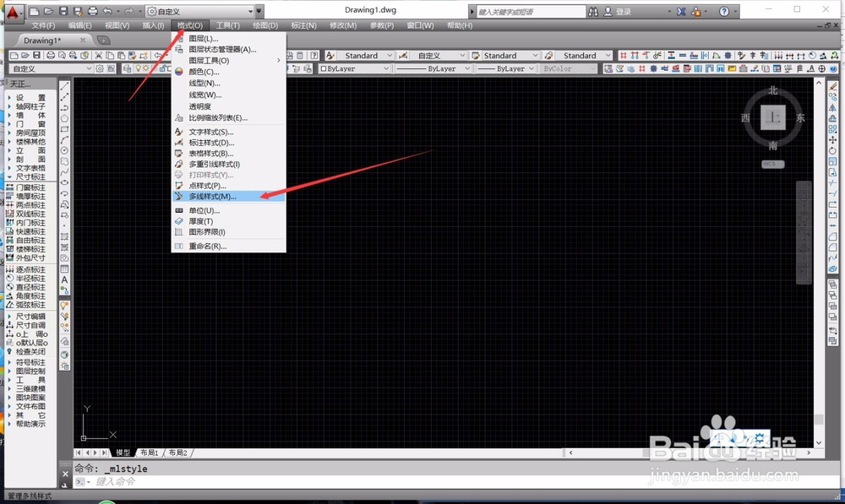
Task: Select the Line draw tool icon
Action: [x=65, y=87]
